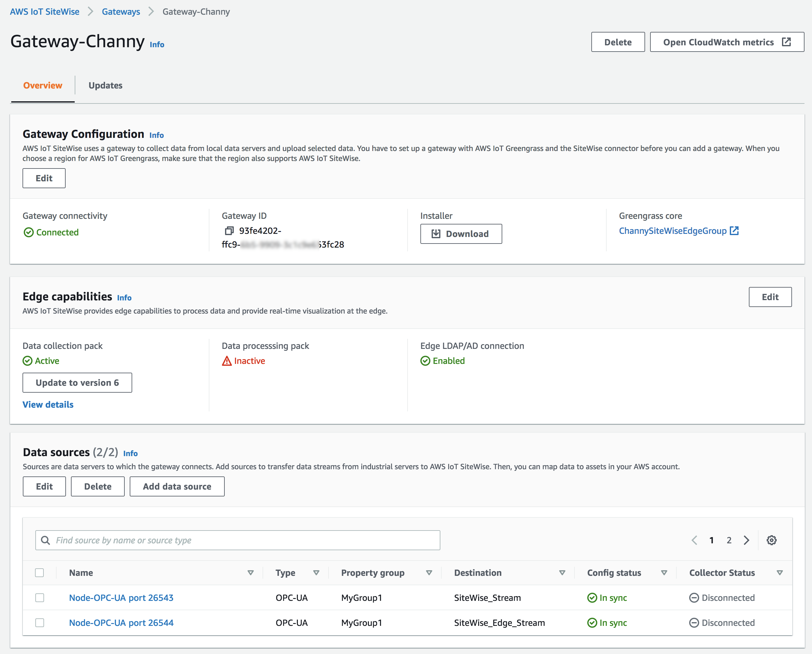This screenshot has height=654, width=812.
Task: Sort by Collector Status column arrow
Action: [779, 573]
